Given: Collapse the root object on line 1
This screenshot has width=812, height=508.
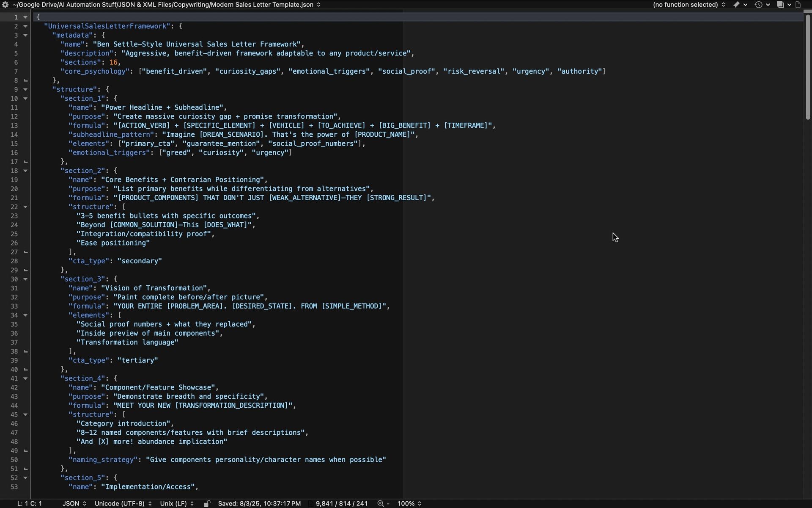Looking at the screenshot, I should pyautogui.click(x=25, y=17).
